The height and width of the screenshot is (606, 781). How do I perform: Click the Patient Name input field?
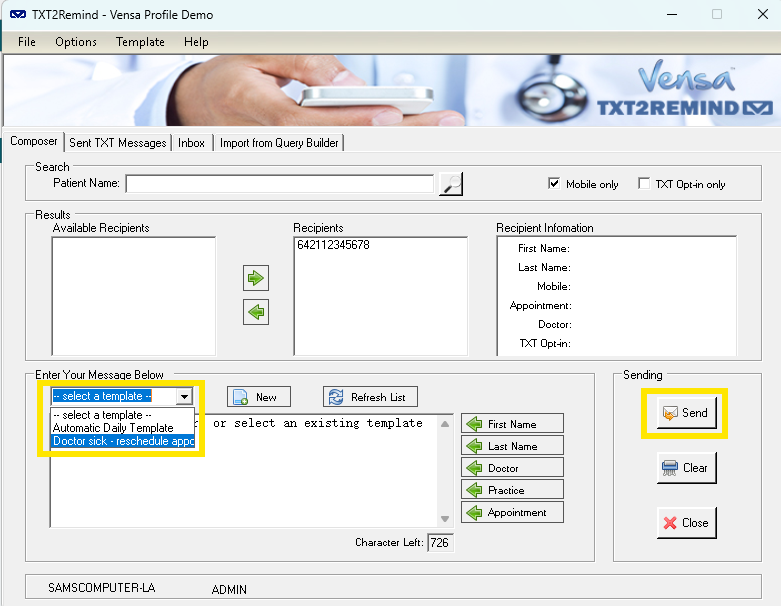(279, 184)
